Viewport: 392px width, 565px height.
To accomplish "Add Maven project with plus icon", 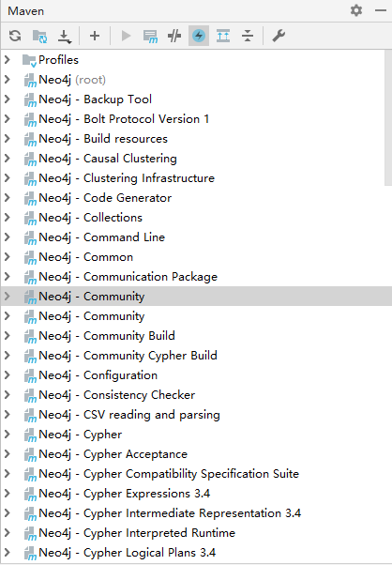I will pyautogui.click(x=95, y=36).
